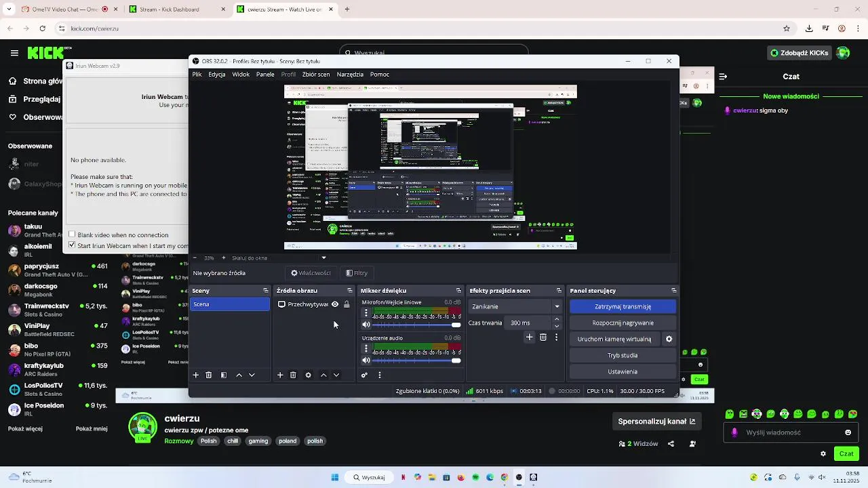868x488 pixels.
Task: Undock the Mikser dźwięku panel
Action: (458, 291)
